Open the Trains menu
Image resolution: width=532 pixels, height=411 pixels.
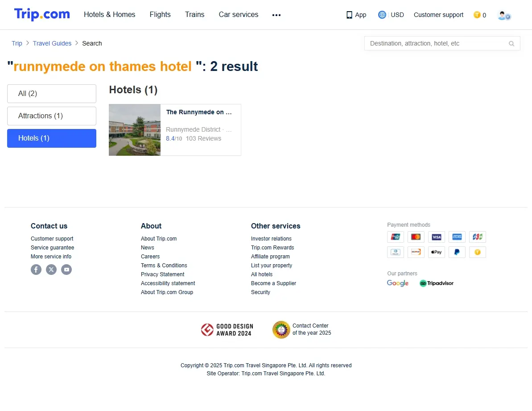point(195,15)
